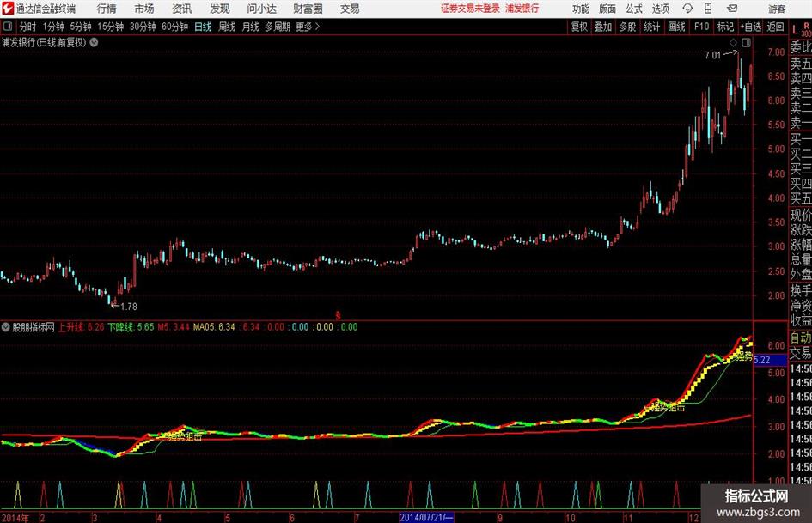The width and height of the screenshot is (812, 523).
Task: Click the 下降线: 5.65 indicator value
Action: pos(131,327)
